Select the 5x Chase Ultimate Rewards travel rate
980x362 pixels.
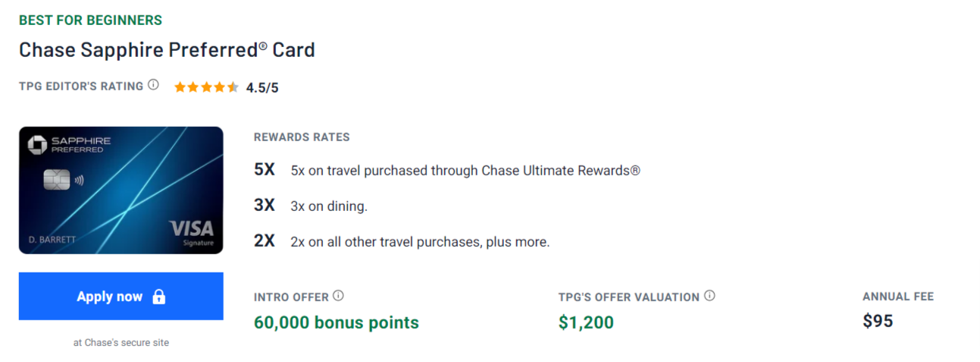(465, 170)
